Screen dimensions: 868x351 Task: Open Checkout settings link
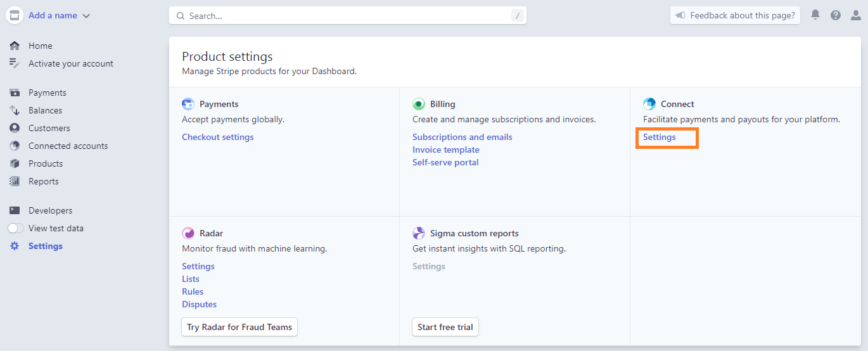coord(218,137)
